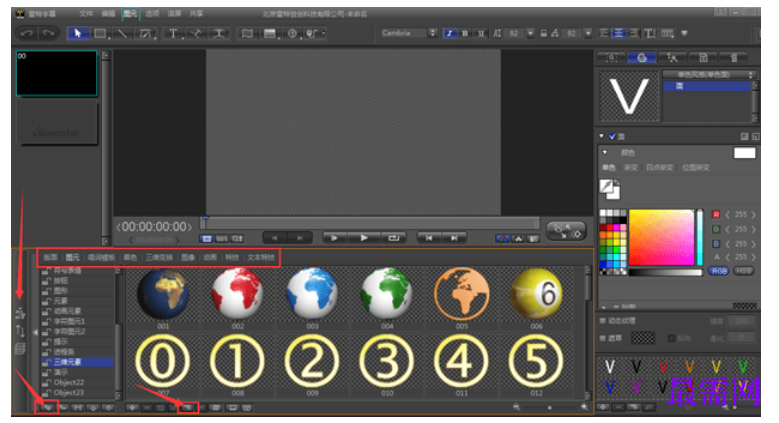Screen dimensions: 779x423
Task: Click the flag-shaped warp tool icon
Action: pyautogui.click(x=247, y=33)
